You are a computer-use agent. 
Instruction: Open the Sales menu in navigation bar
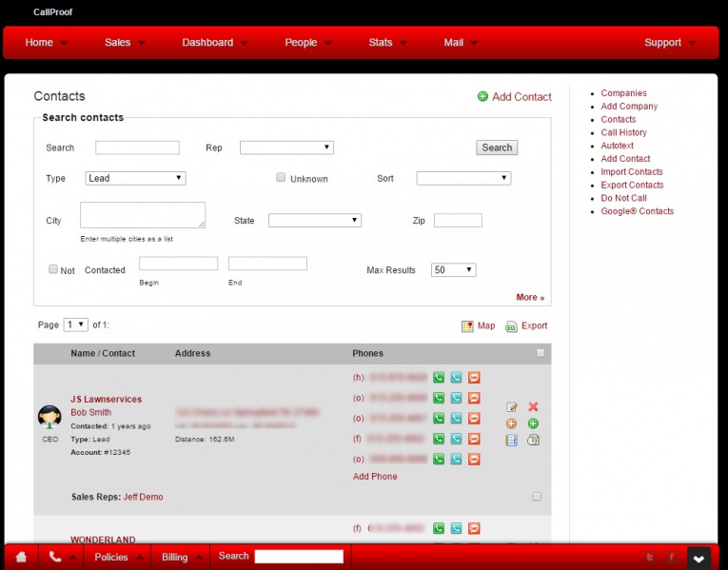(125, 43)
